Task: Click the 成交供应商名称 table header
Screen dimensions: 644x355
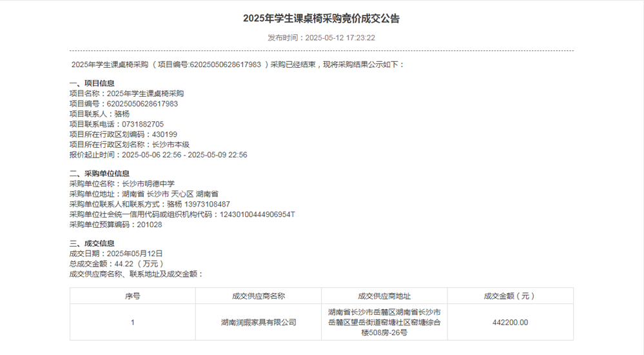Action: 259,296
